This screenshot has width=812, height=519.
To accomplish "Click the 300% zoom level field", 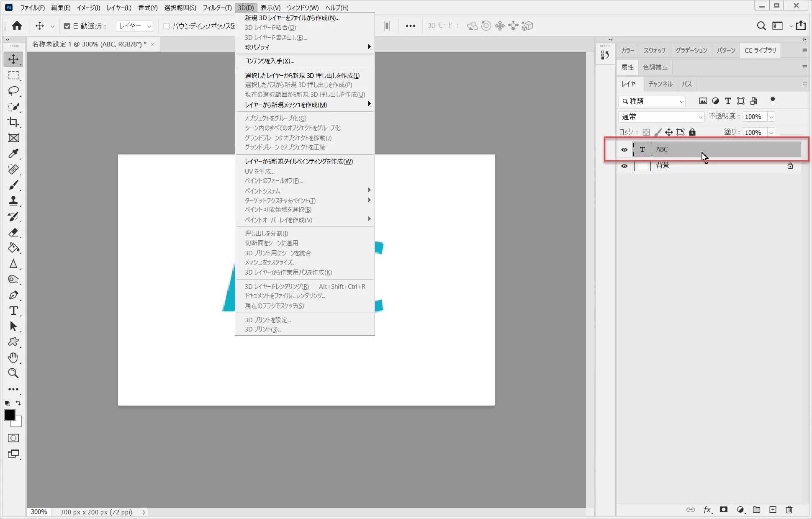I will pyautogui.click(x=39, y=512).
